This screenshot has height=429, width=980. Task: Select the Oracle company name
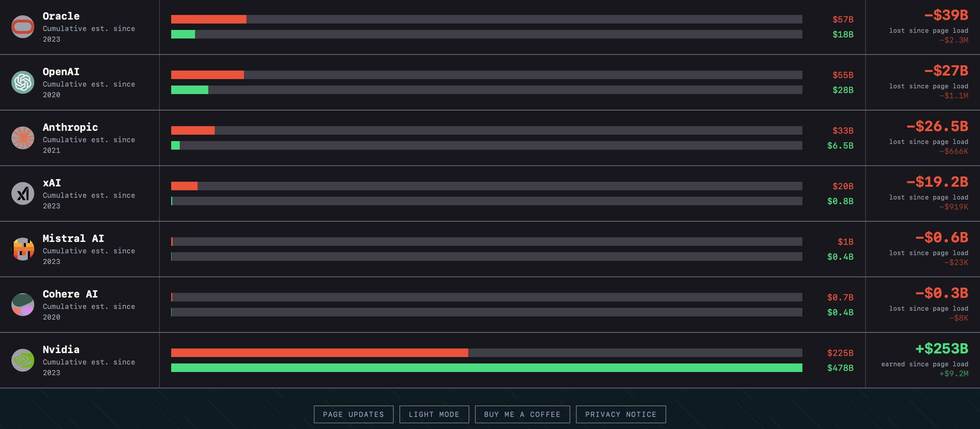tap(61, 16)
